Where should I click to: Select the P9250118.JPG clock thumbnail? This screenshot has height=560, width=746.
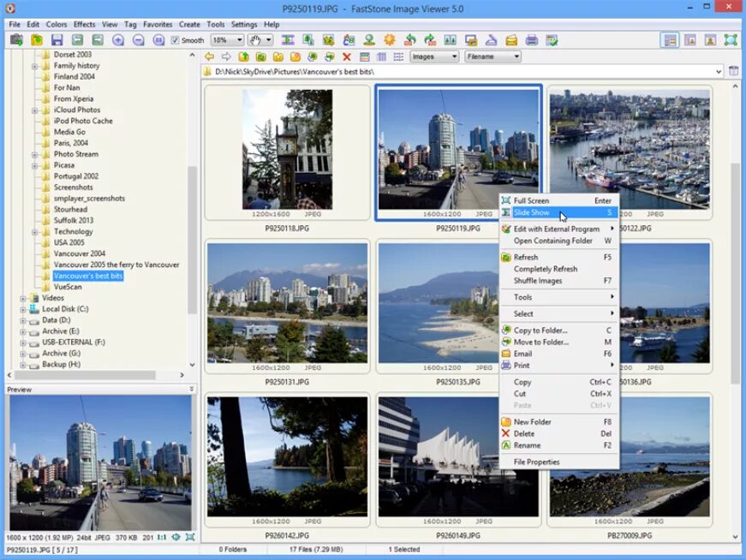click(288, 149)
